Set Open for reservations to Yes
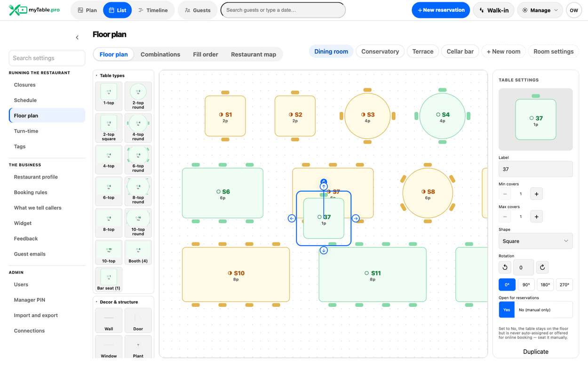 coord(507,310)
